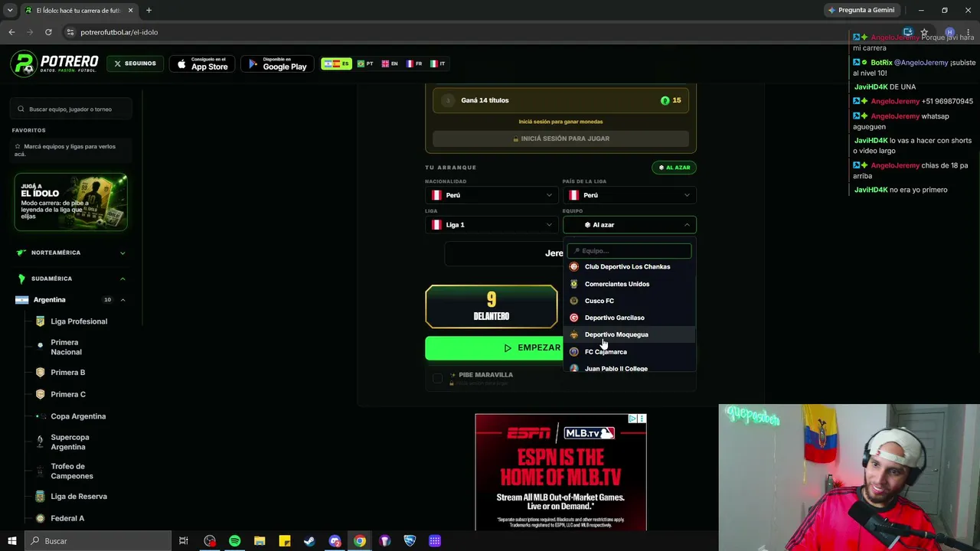Image resolution: width=980 pixels, height=551 pixels.
Task: Go back to the previous page
Action: point(11,32)
